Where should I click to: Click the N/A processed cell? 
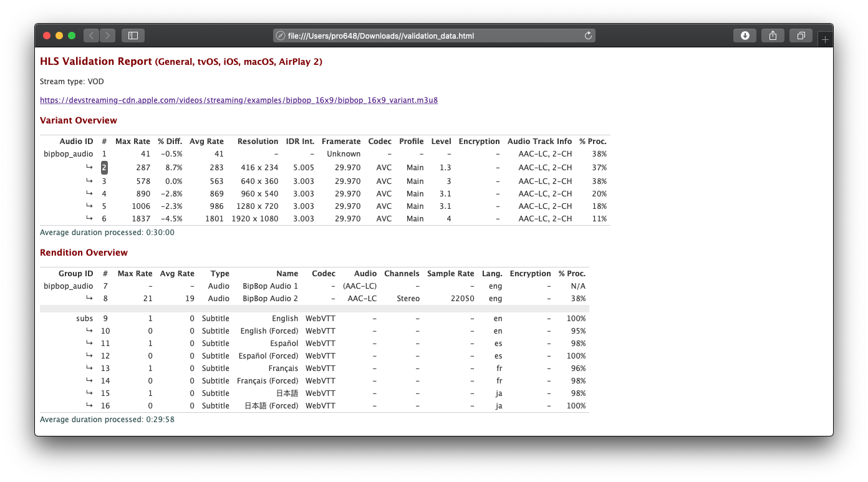point(578,286)
